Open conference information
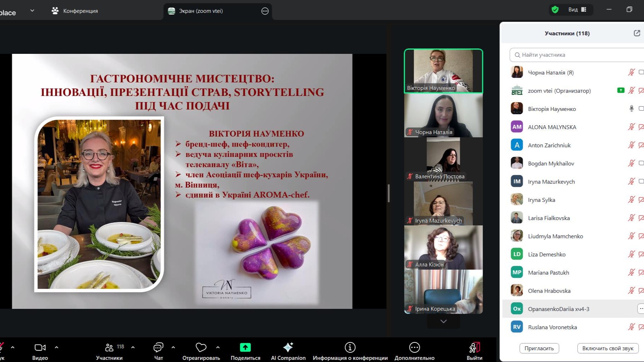Image resolution: width=644 pixels, height=362 pixels. click(x=350, y=347)
